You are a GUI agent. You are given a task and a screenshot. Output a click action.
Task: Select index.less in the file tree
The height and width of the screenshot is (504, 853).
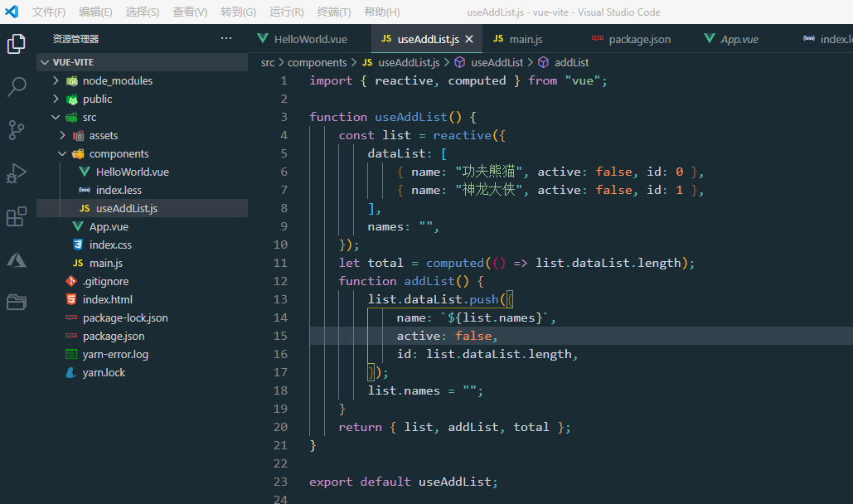click(x=119, y=190)
